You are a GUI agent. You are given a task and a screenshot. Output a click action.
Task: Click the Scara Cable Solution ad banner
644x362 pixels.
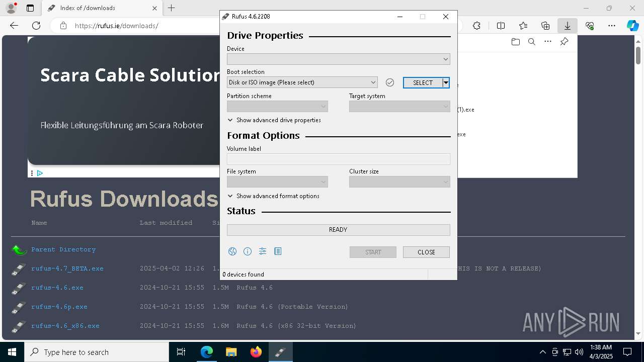point(124,101)
